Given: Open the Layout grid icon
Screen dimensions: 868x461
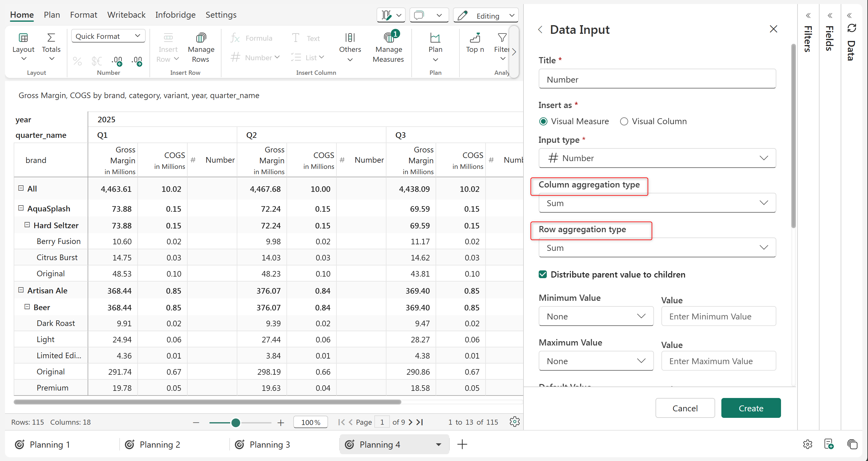Looking at the screenshot, I should click(23, 38).
